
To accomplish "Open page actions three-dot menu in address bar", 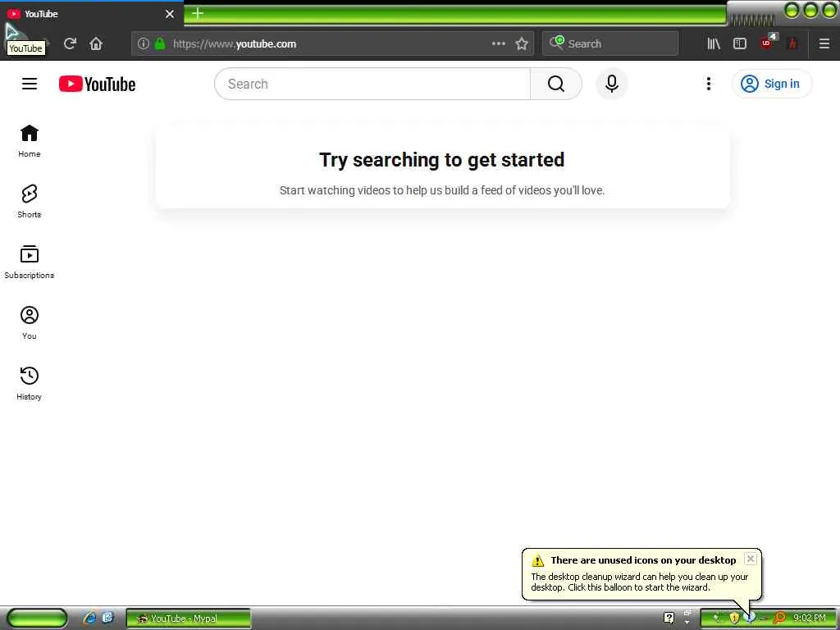I will pyautogui.click(x=498, y=43).
